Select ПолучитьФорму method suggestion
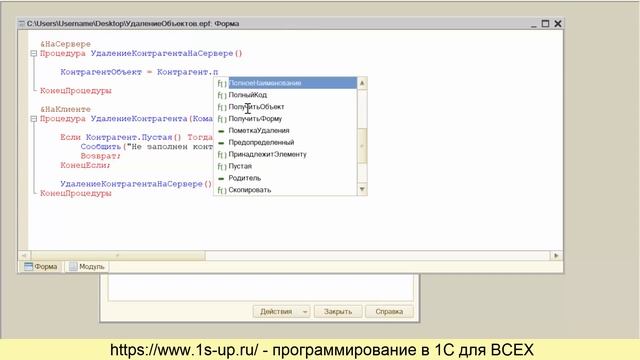This screenshot has width=640, height=360. click(255, 118)
